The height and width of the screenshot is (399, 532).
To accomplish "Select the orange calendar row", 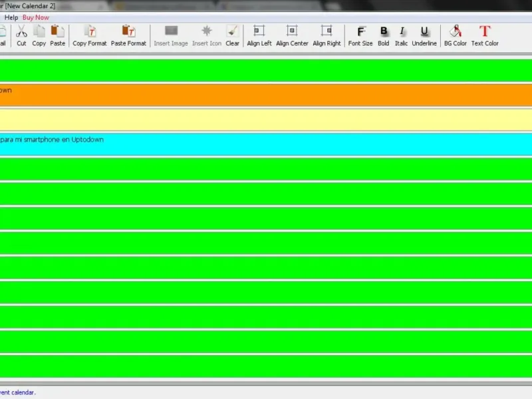I will pos(266,95).
